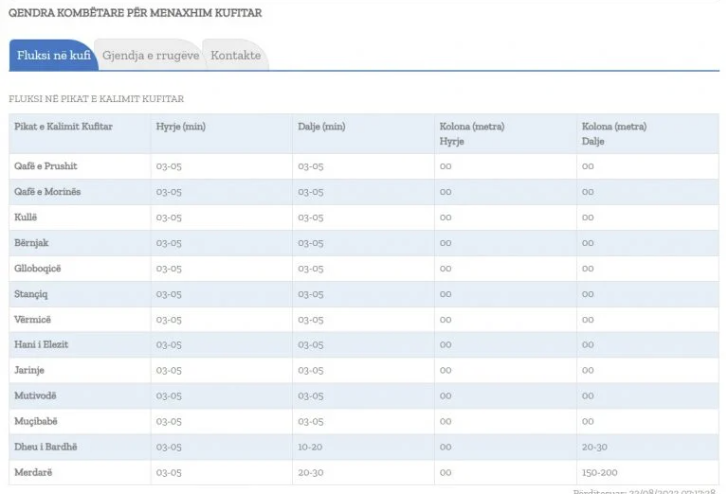
Task: Click the Dalje (min) column header
Action: (321, 127)
